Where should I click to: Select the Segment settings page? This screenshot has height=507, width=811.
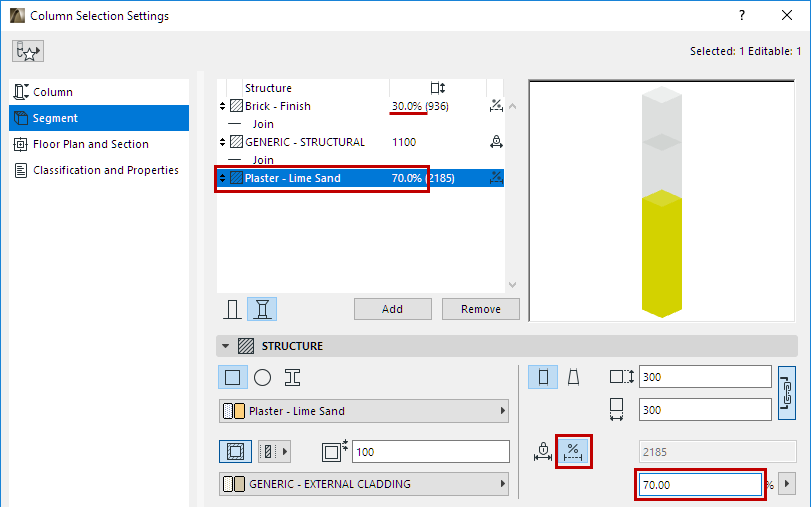(99, 118)
